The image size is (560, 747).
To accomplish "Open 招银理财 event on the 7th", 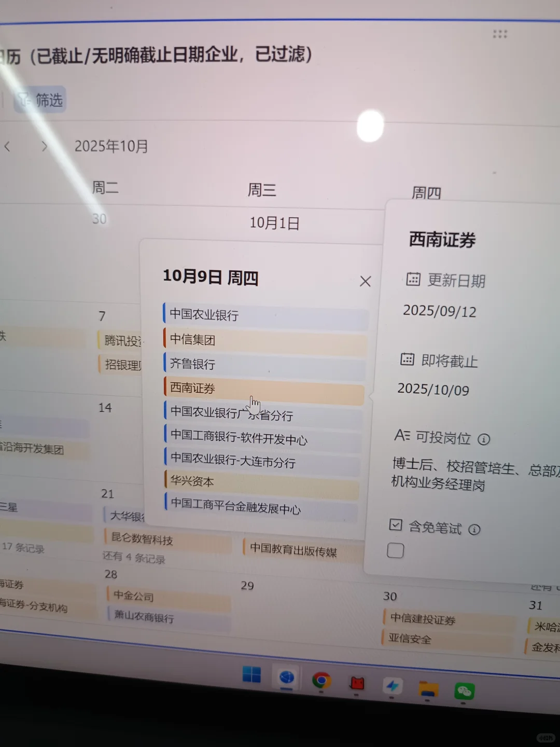I will pos(120,365).
